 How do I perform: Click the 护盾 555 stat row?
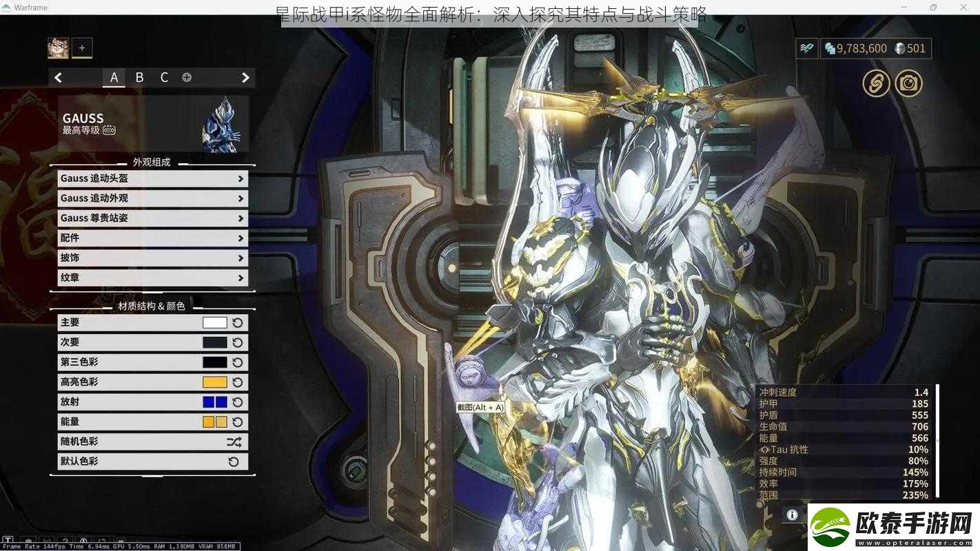844,415
